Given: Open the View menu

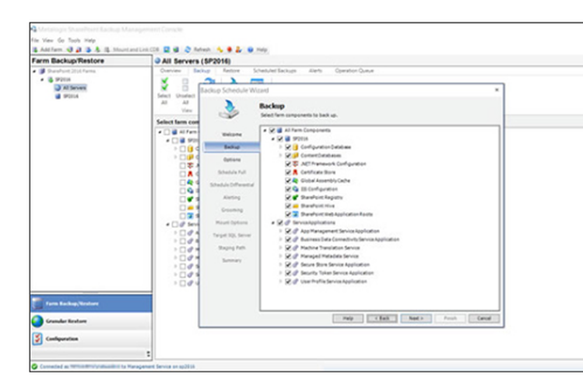Looking at the screenshot, I should [48, 40].
